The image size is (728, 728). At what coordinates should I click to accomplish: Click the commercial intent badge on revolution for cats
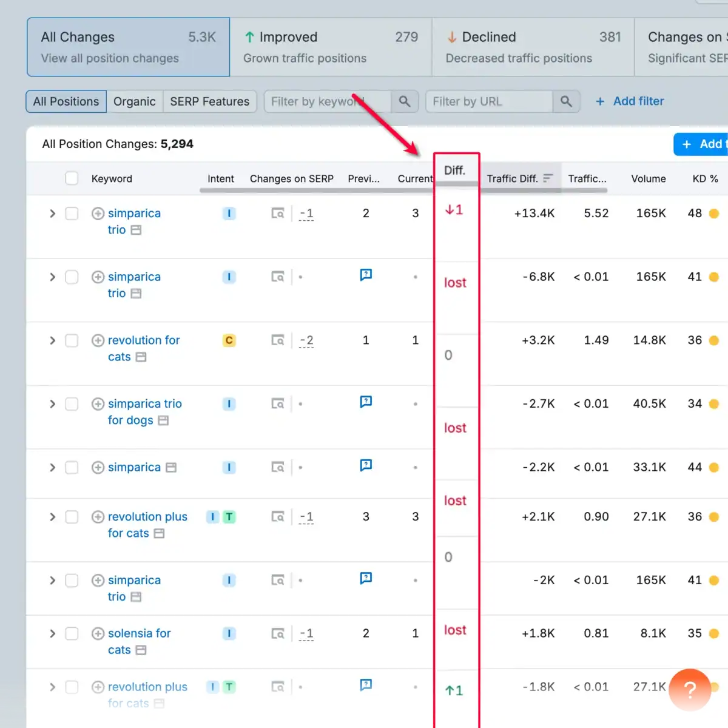[x=229, y=340]
